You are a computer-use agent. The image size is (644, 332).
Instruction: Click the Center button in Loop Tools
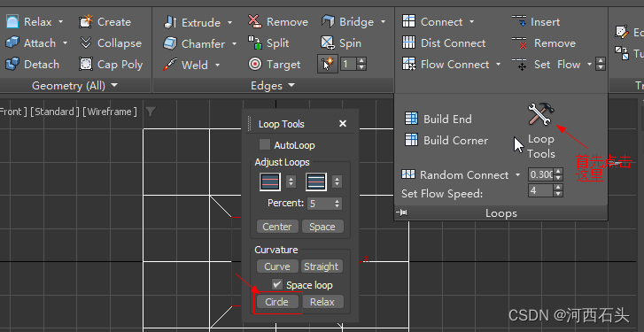276,227
